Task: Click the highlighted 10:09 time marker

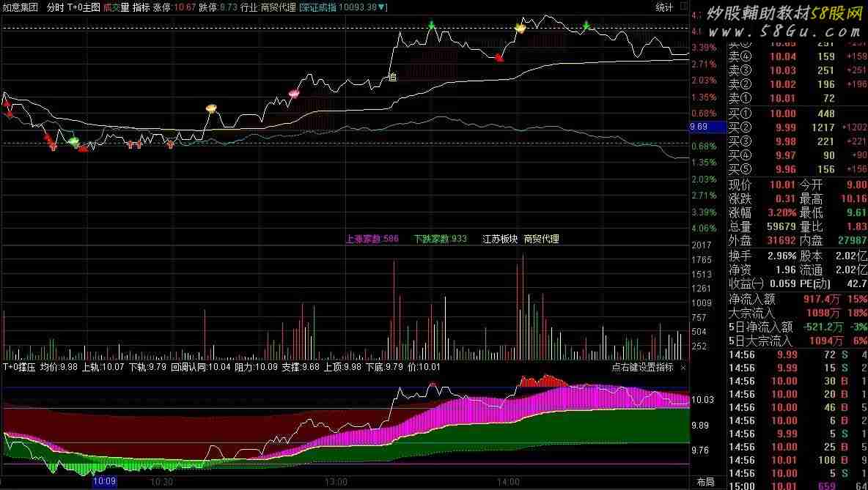Action: [x=104, y=481]
